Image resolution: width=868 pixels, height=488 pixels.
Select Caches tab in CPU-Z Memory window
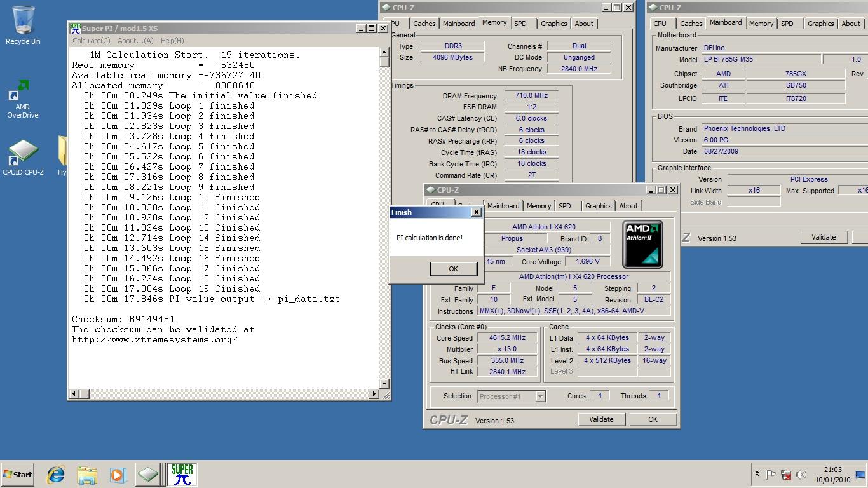click(424, 24)
